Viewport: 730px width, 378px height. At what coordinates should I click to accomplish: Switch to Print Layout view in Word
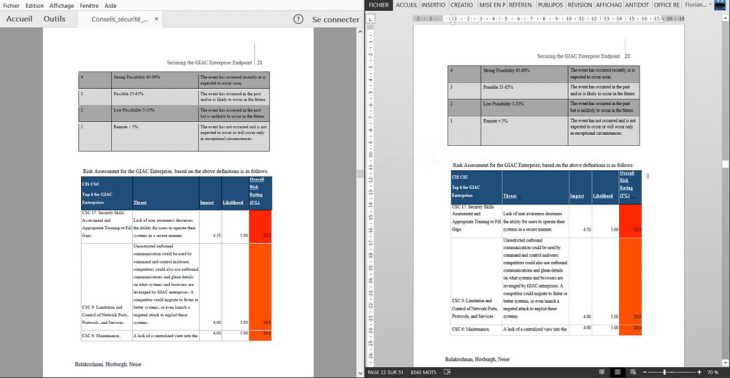click(618, 372)
